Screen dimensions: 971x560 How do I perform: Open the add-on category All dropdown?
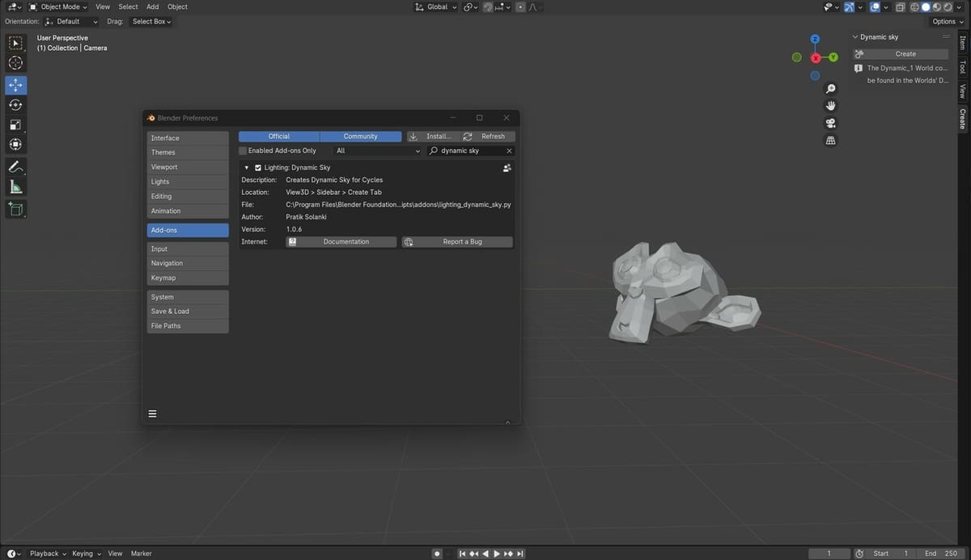coord(378,151)
